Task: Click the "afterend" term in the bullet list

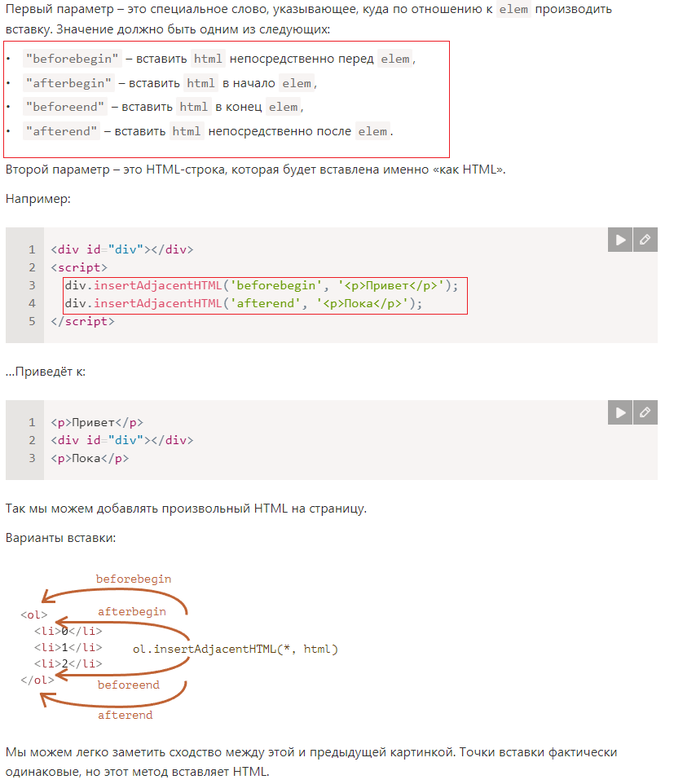Action: tap(61, 131)
